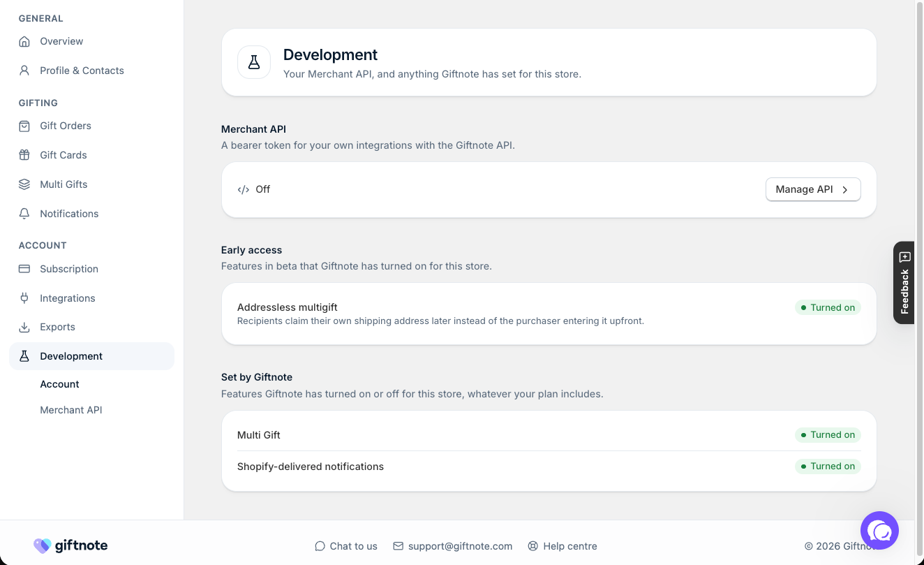The image size is (924, 565).
Task: Open the Feedback side tab
Action: pos(904,282)
